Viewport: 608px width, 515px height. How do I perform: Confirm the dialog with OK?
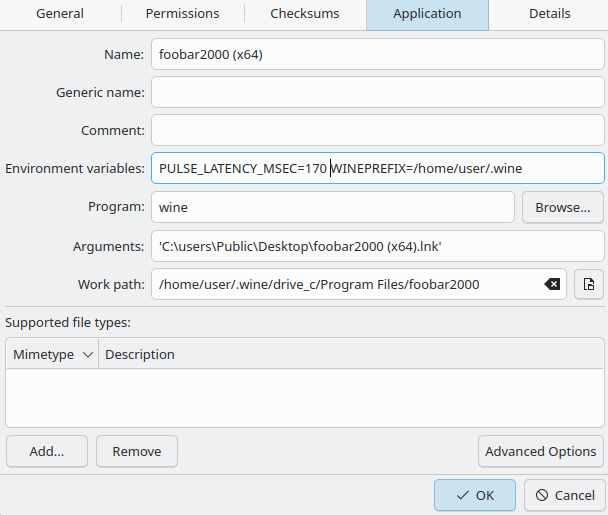click(x=475, y=495)
